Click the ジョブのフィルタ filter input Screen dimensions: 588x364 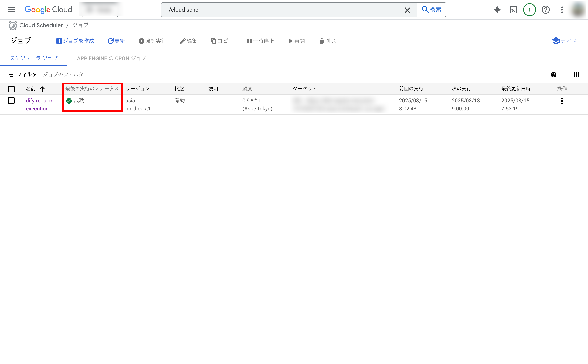[63, 74]
